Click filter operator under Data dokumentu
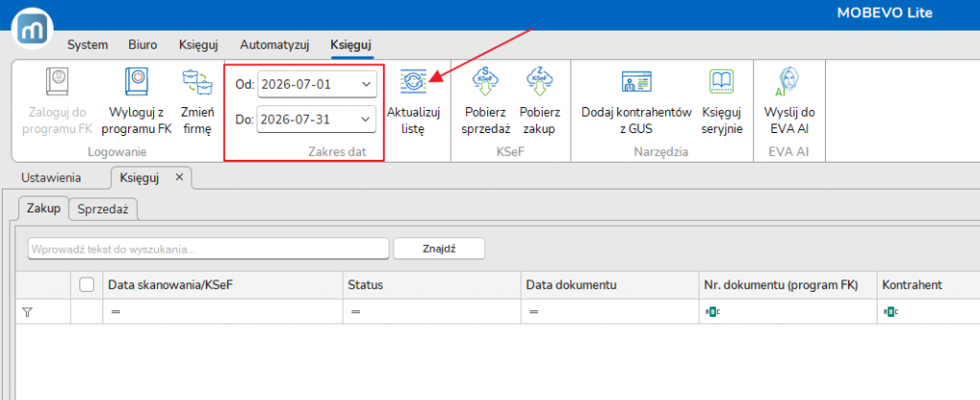Viewport: 980px width, 400px height. (x=533, y=311)
